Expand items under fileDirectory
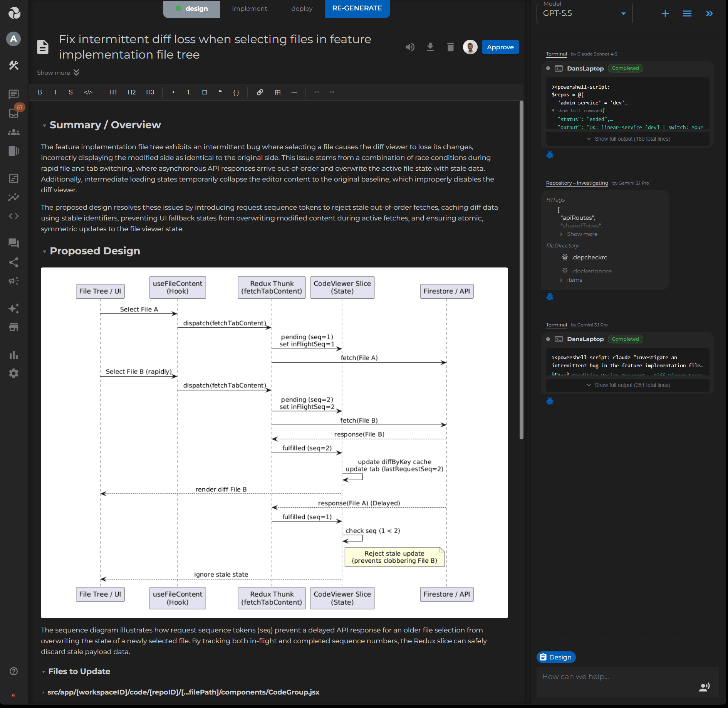The width and height of the screenshot is (728, 708). (571, 280)
